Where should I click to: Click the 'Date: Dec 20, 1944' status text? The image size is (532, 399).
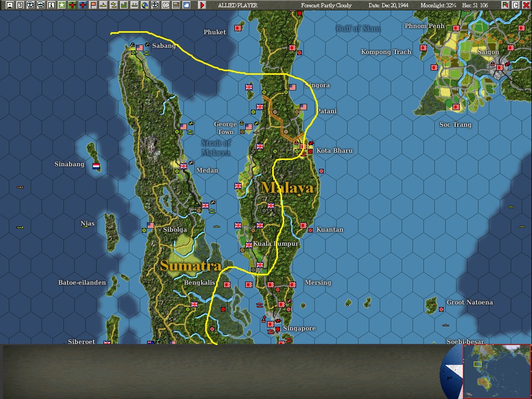[x=389, y=5]
